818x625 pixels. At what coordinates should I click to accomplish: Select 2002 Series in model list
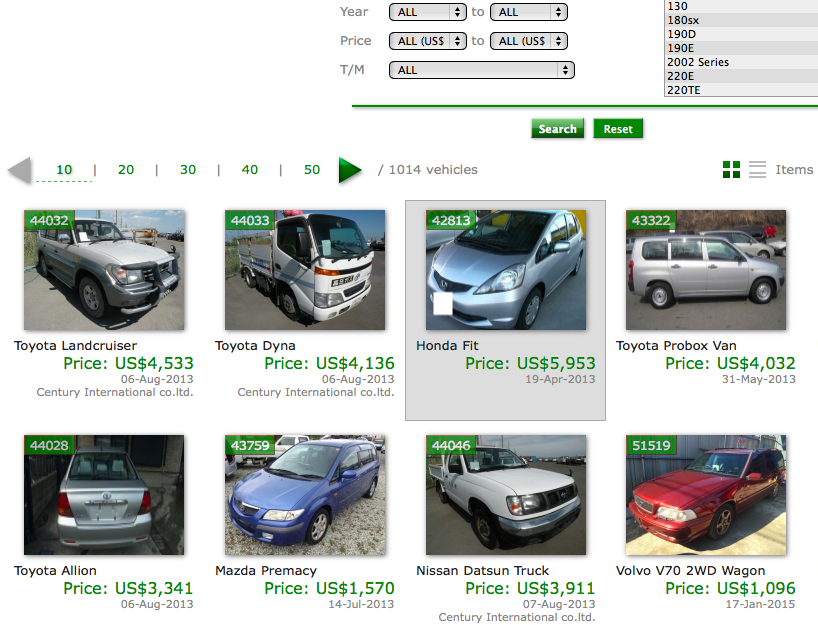pyautogui.click(x=741, y=62)
